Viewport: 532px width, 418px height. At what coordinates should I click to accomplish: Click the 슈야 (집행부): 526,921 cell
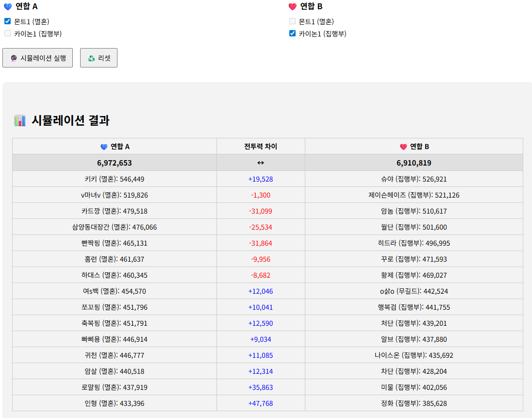[414, 179]
